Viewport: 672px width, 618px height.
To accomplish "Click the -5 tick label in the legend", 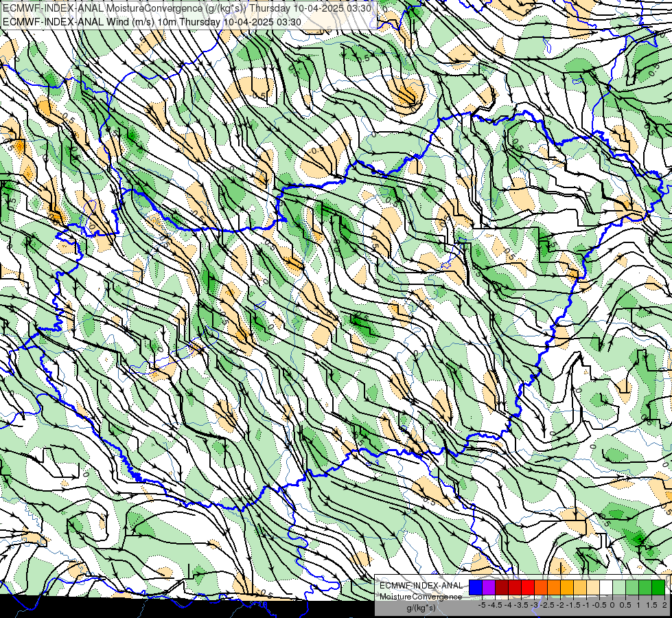I will point(482,605).
